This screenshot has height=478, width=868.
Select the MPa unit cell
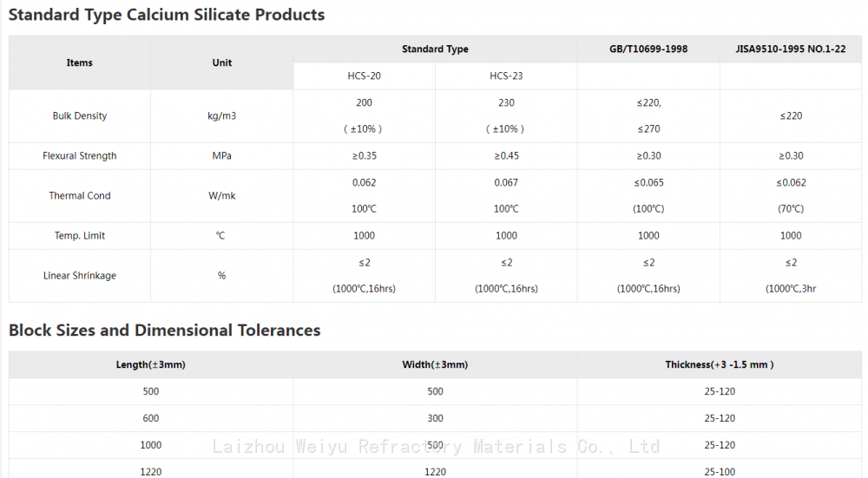coord(222,156)
